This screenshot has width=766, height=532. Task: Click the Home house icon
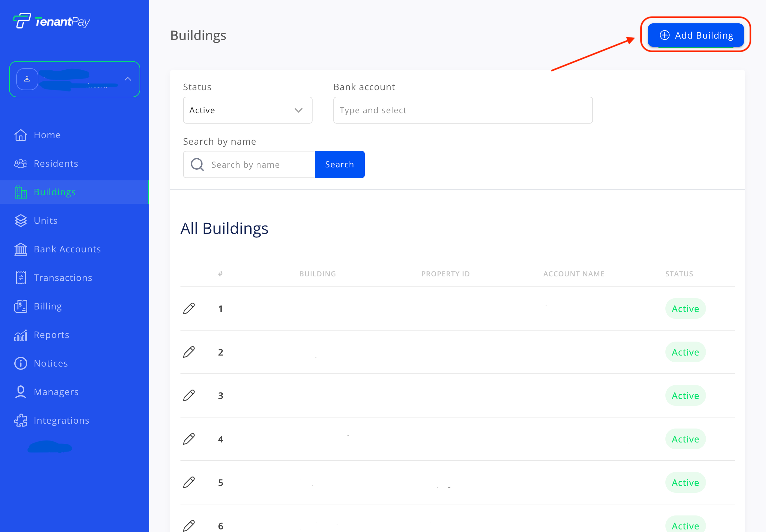(x=21, y=135)
